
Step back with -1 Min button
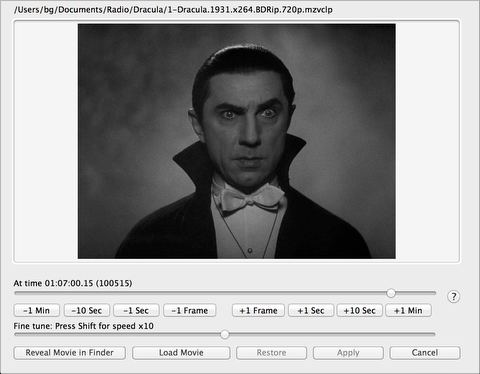coord(37,311)
